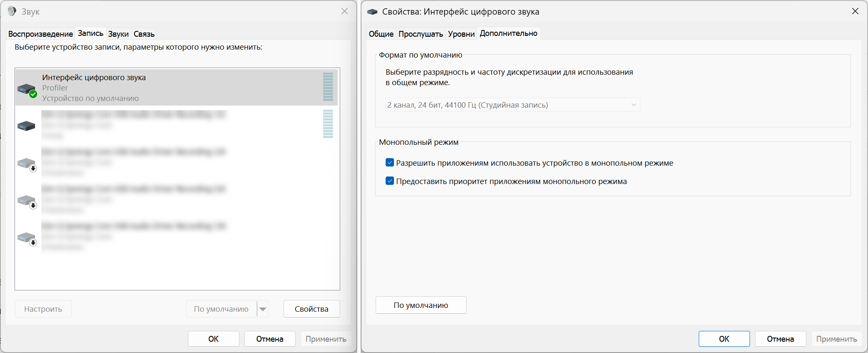
Task: Expand the arrow next to По умолчанию button
Action: tap(263, 309)
